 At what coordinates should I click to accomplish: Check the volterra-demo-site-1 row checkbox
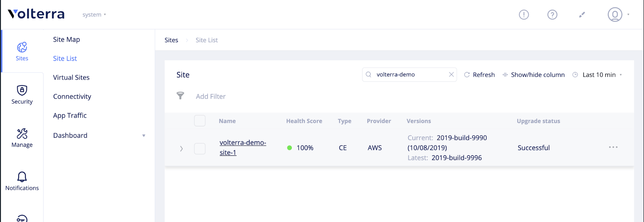200,149
